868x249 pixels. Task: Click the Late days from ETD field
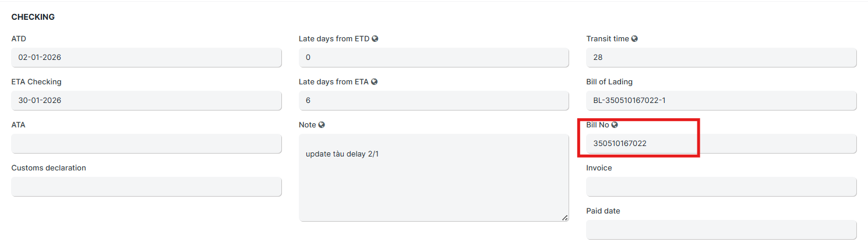pyautogui.click(x=433, y=58)
